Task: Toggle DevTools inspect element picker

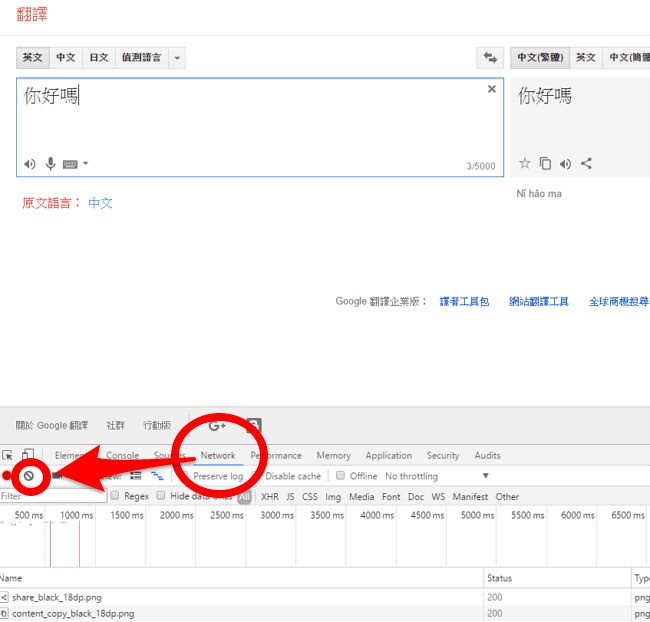Action: pos(7,455)
